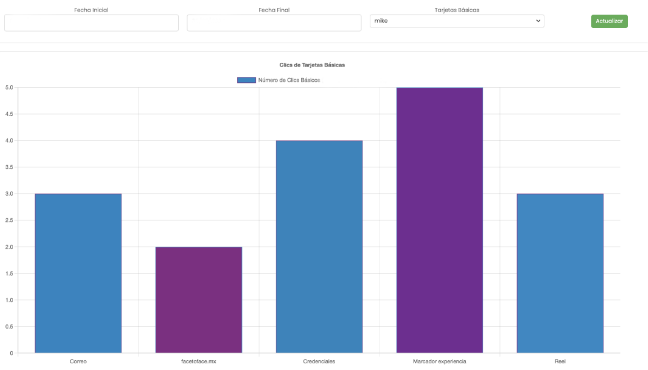Click the Reel bar in chart
The image size is (648, 370).
click(560, 273)
